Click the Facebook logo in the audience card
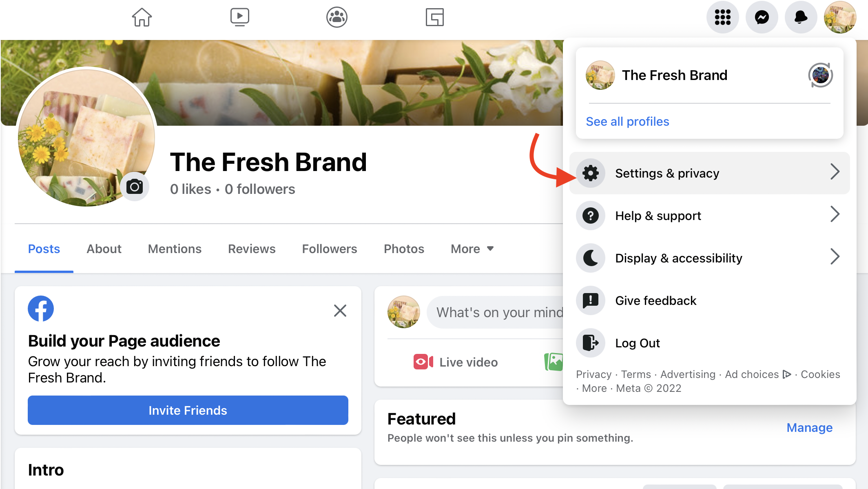The height and width of the screenshot is (489, 868). click(40, 309)
